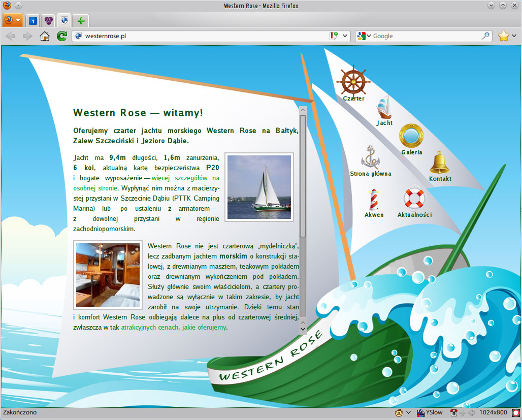
Task: Click the ship's wheel Czarter icon
Action: [353, 81]
